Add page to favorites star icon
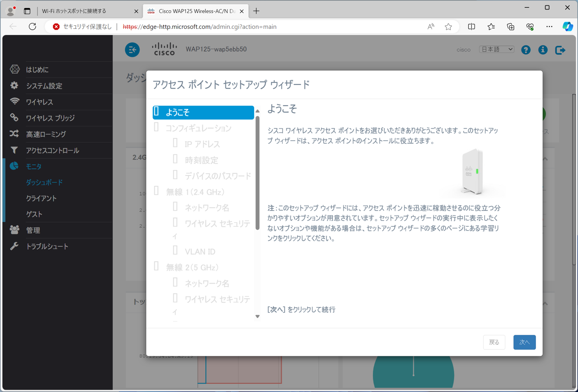 coord(448,27)
